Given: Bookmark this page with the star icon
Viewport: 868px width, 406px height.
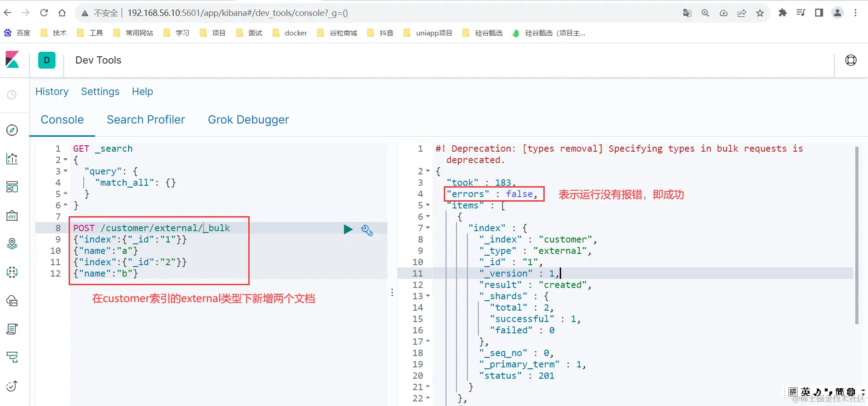Looking at the screenshot, I should (760, 13).
